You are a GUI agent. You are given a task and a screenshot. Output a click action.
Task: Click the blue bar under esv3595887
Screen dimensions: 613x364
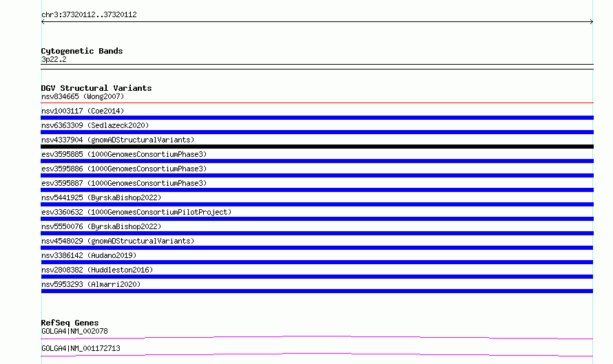pyautogui.click(x=317, y=190)
